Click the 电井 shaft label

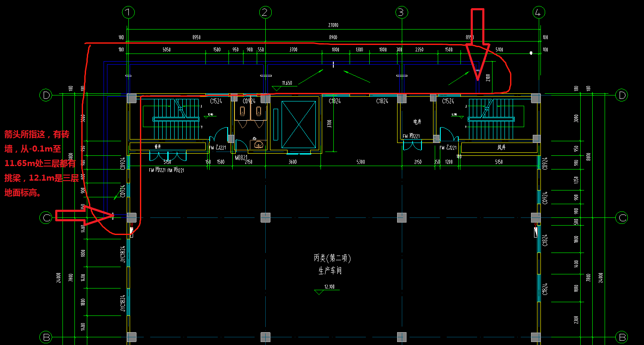[417, 122]
